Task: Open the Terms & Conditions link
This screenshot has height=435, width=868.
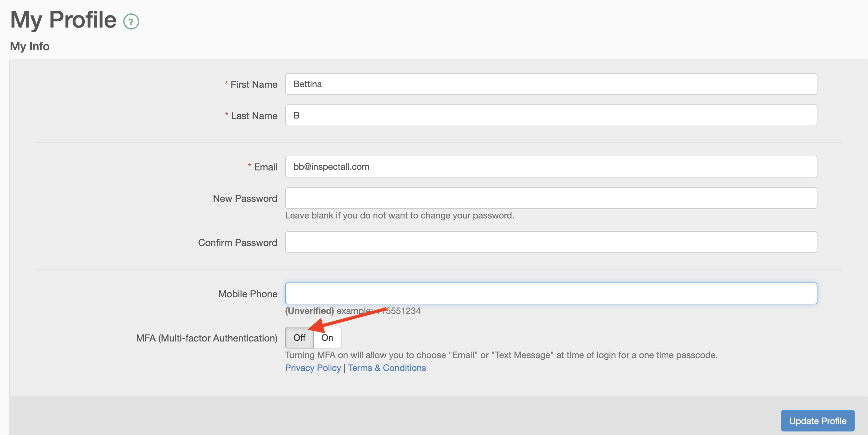Action: click(x=387, y=368)
